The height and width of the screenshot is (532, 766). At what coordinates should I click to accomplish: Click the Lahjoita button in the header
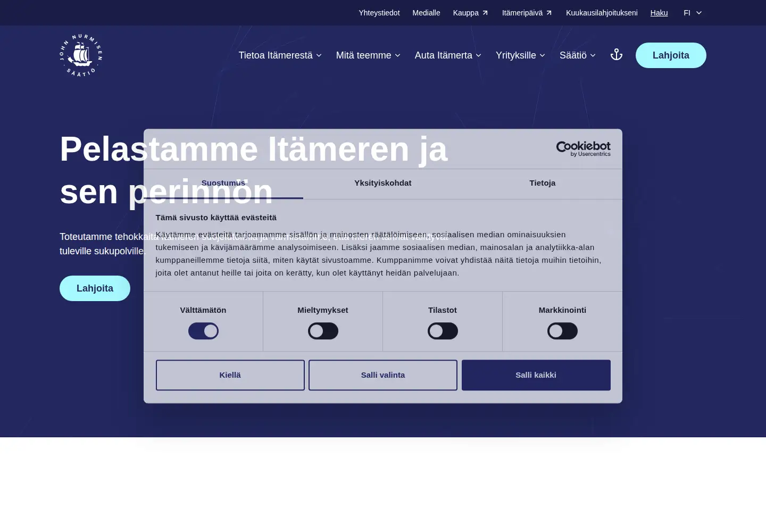(x=671, y=55)
